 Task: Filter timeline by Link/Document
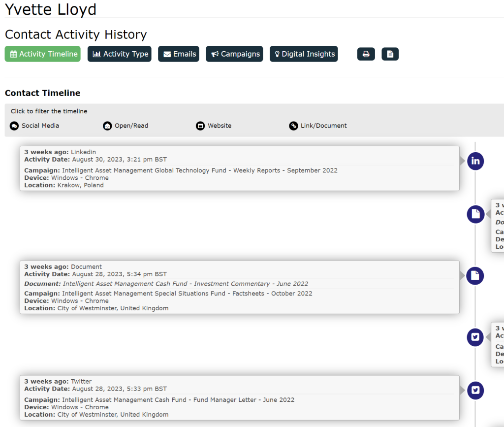click(323, 126)
